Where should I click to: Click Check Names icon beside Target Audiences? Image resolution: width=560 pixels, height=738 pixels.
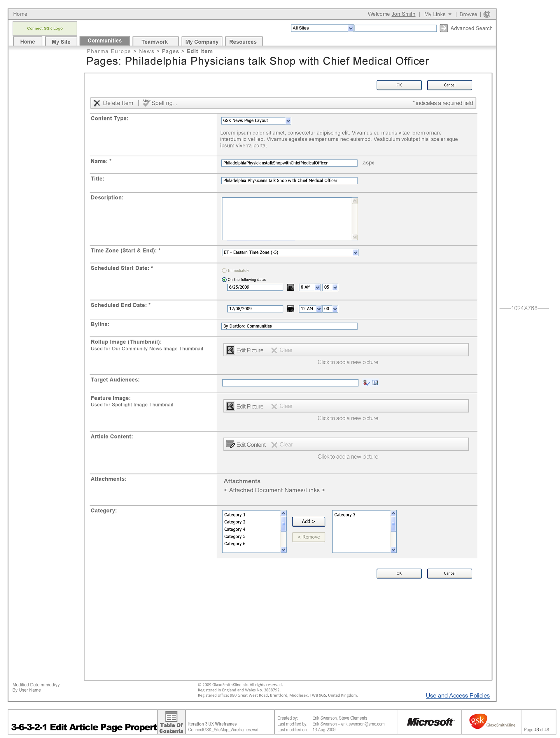tap(366, 383)
